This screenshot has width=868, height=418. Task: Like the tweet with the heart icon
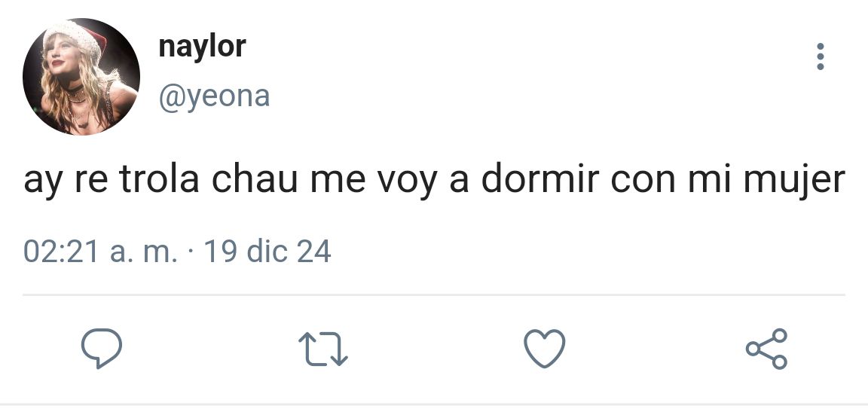coord(545,348)
